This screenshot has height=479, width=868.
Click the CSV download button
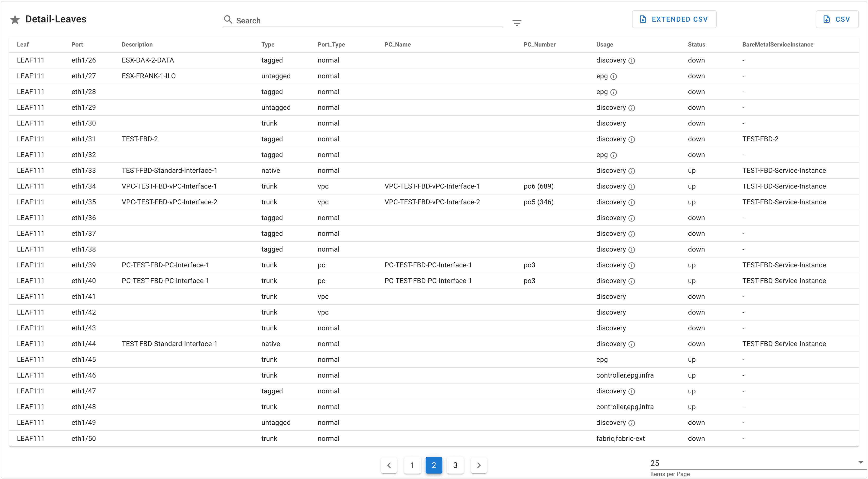[837, 19]
